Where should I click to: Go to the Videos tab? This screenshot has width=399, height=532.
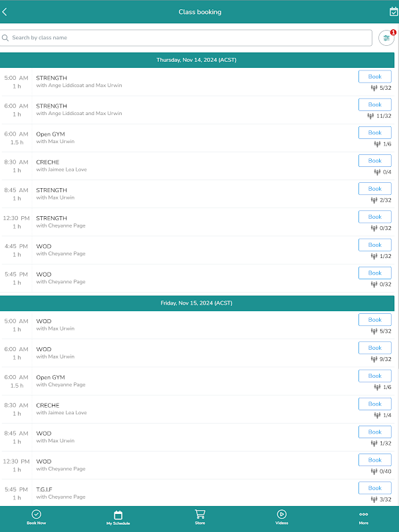point(281,517)
